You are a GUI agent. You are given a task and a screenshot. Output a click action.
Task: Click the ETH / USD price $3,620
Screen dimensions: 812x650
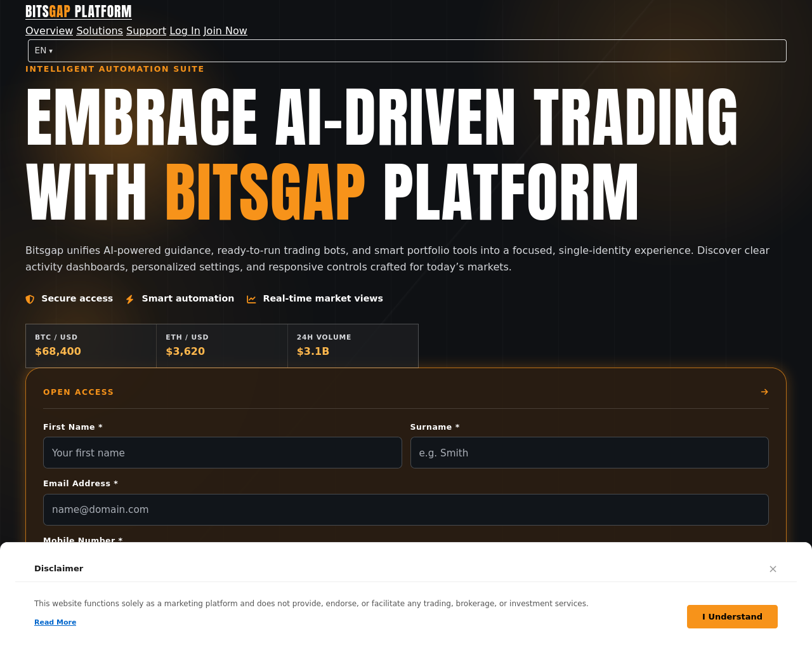click(185, 351)
